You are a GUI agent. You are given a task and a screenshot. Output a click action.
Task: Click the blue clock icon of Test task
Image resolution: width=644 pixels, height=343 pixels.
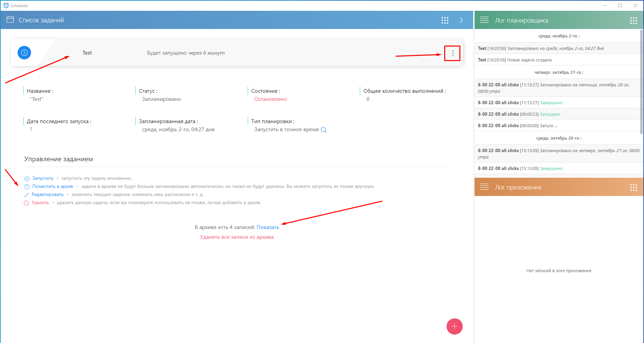coord(24,53)
